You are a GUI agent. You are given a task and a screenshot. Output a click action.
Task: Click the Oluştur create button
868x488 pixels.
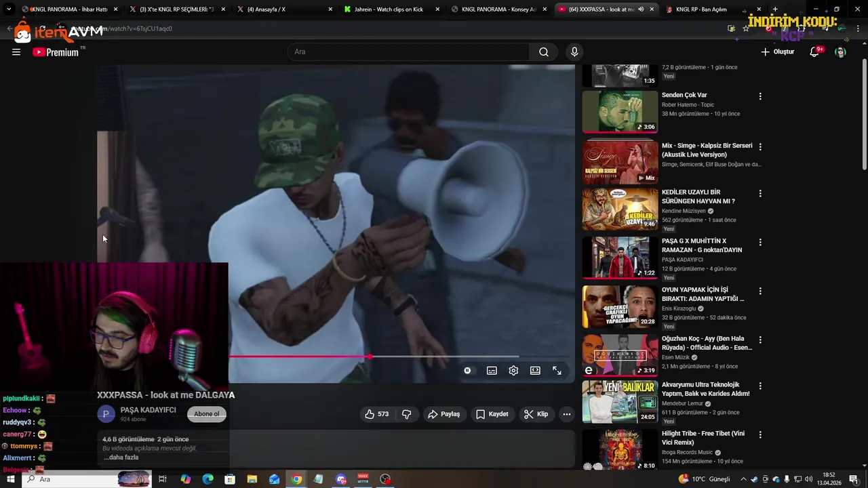click(778, 52)
